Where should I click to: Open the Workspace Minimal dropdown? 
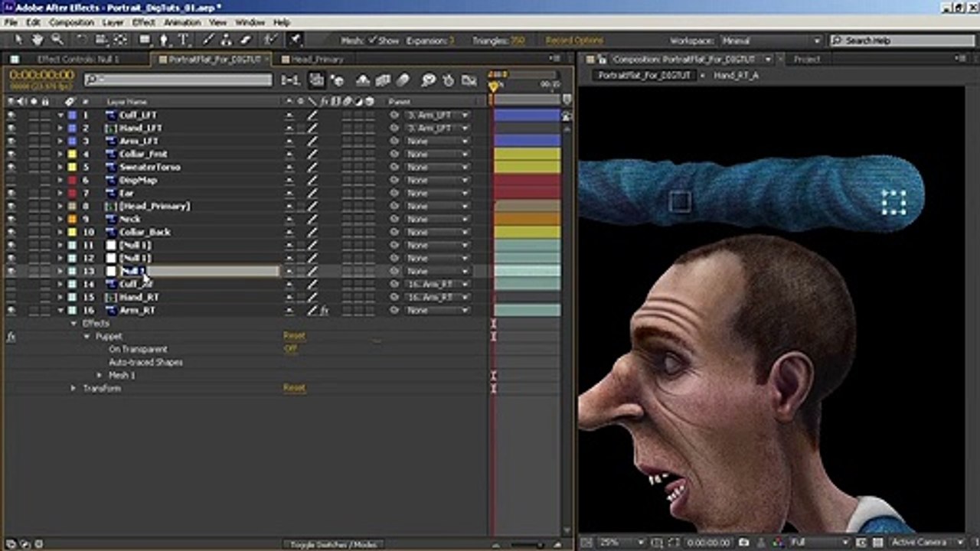771,41
